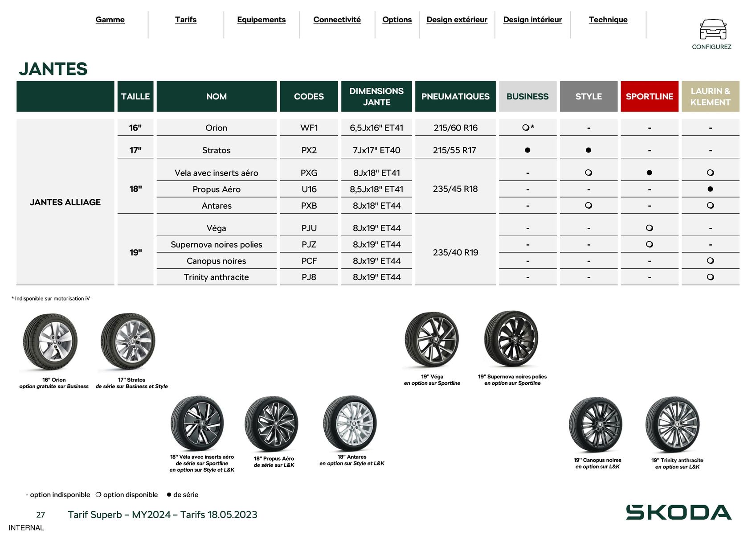Image resolution: width=756 pixels, height=535 pixels.
Task: Click the Stratos standard dot under Business
Action: pyautogui.click(x=527, y=150)
